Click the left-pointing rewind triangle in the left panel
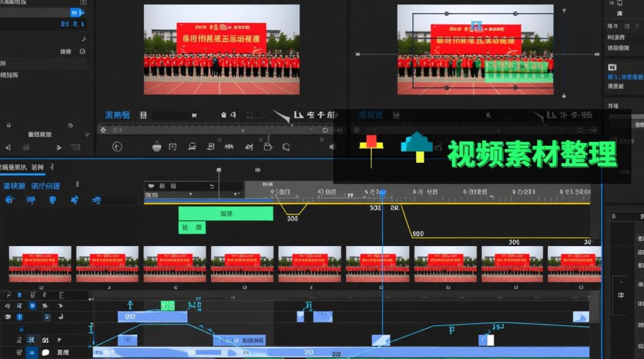Viewport: 644px width, 359px height. click(x=8, y=148)
